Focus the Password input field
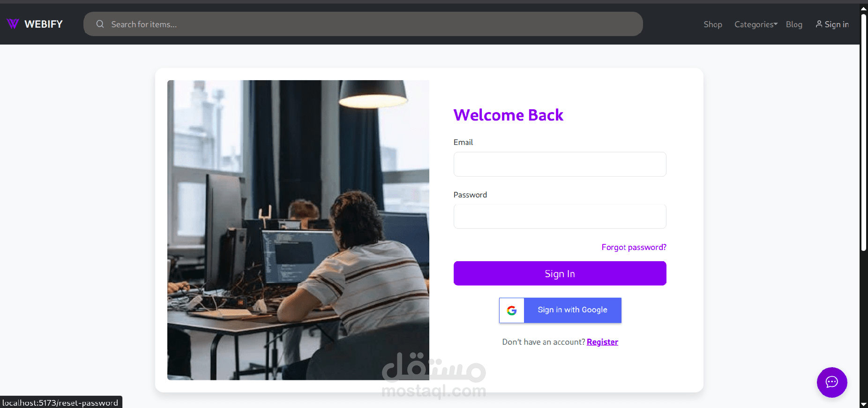Viewport: 868px width, 408px height. (x=560, y=216)
